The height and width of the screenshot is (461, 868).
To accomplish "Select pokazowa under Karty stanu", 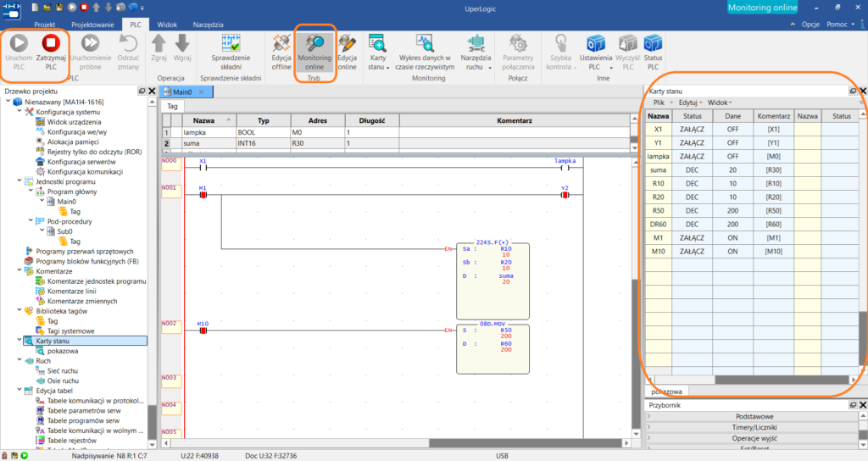I will (x=63, y=351).
